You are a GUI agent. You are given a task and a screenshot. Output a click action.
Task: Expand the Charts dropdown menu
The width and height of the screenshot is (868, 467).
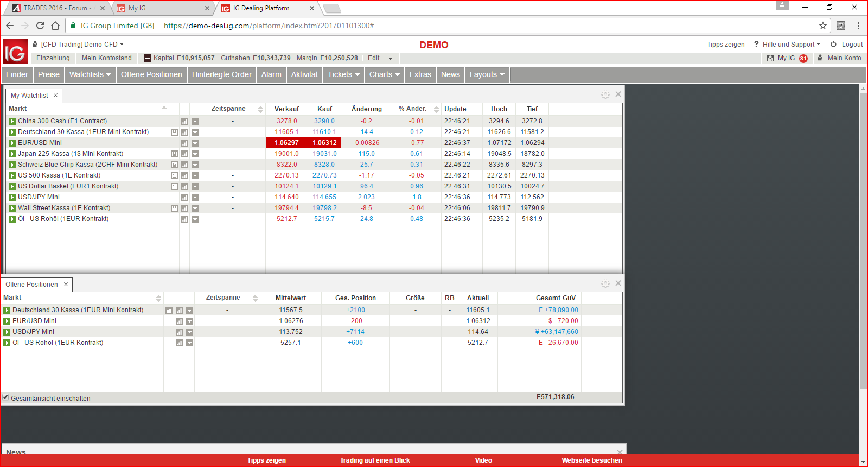pos(385,74)
